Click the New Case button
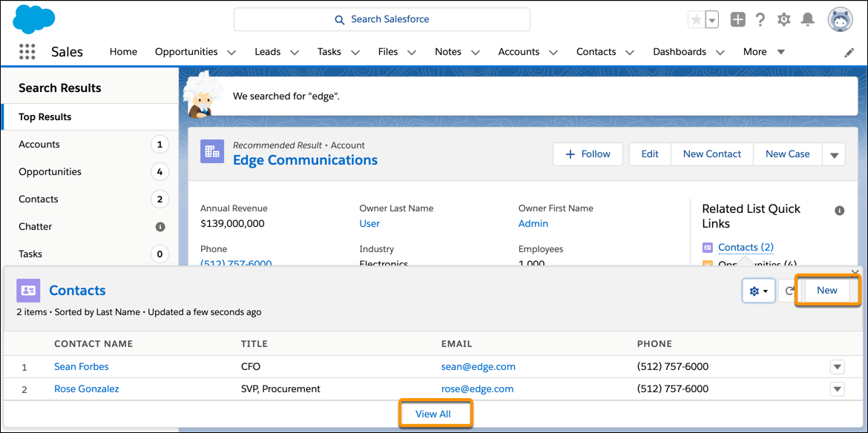This screenshot has height=433, width=868. tap(788, 154)
